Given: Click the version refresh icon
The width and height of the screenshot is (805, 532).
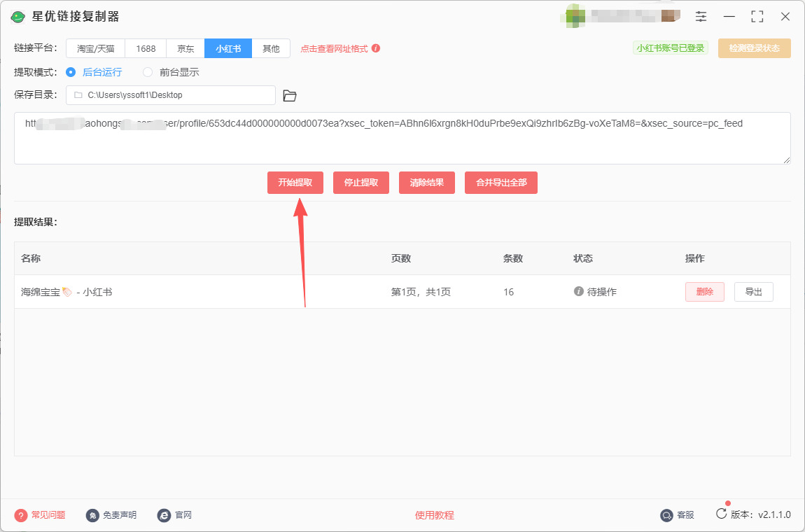Looking at the screenshot, I should pos(721,514).
